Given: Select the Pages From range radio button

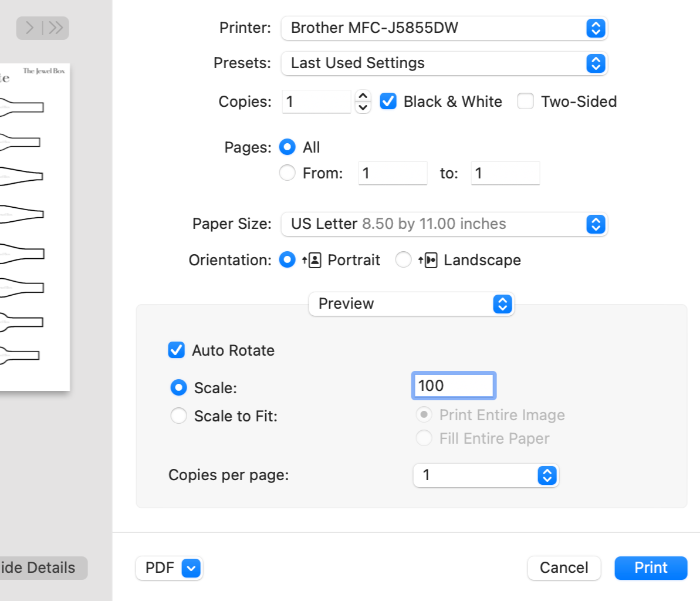Looking at the screenshot, I should [287, 173].
